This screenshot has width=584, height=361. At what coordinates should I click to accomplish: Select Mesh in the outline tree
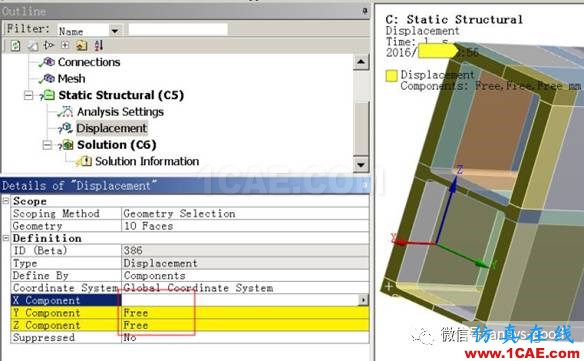[x=71, y=79]
